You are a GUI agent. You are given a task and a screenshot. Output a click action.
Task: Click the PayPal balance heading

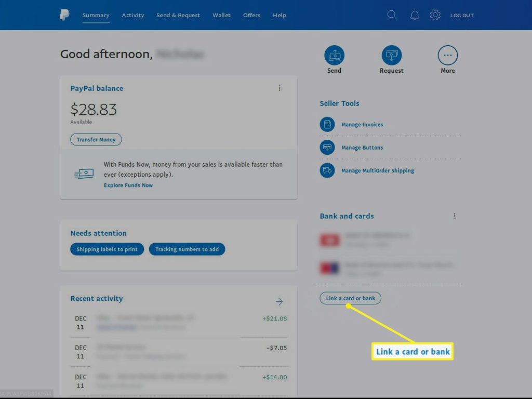[97, 88]
